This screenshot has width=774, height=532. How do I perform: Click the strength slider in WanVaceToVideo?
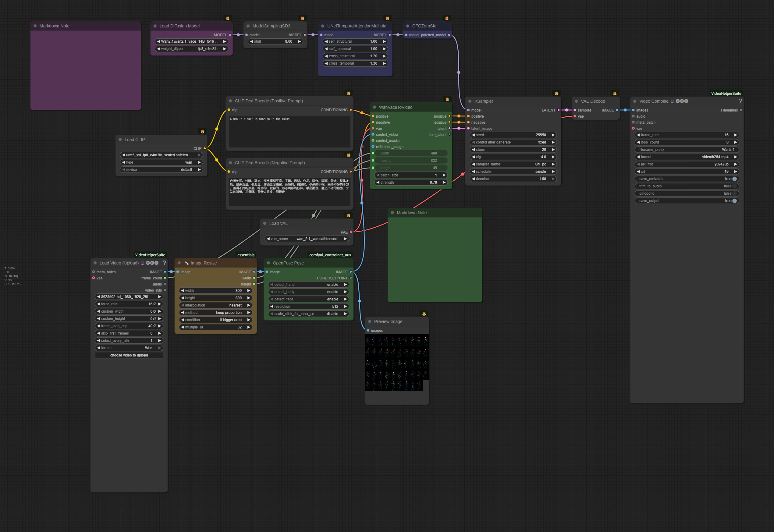click(x=411, y=183)
